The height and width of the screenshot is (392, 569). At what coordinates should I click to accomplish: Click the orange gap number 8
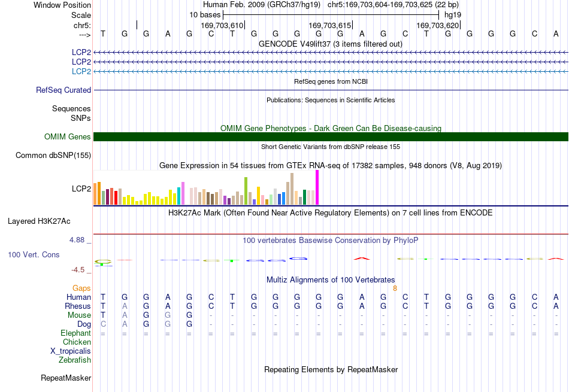(x=395, y=288)
